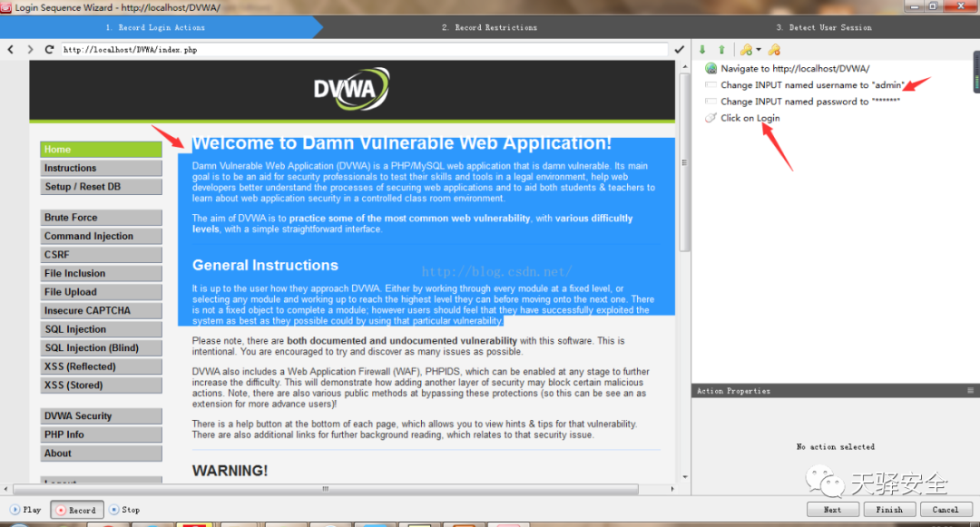
Task: Click the add-action key icon with green plus
Action: pos(746,49)
